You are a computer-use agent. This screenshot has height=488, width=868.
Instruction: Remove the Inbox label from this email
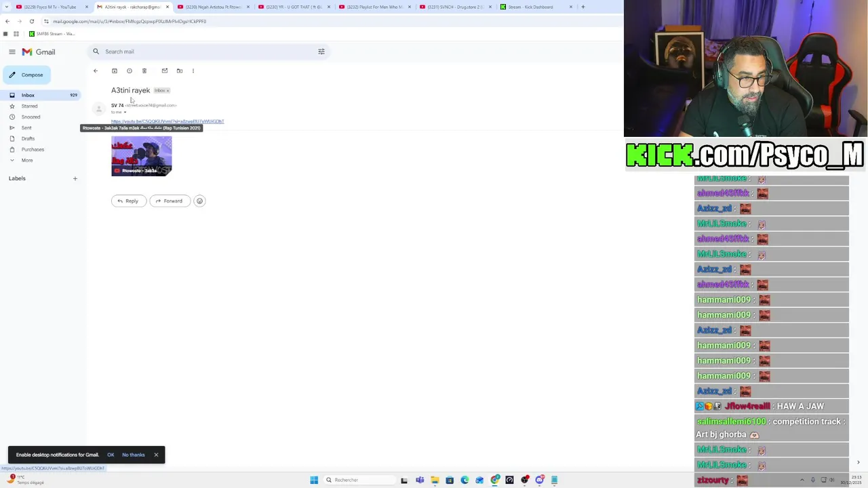click(x=167, y=90)
